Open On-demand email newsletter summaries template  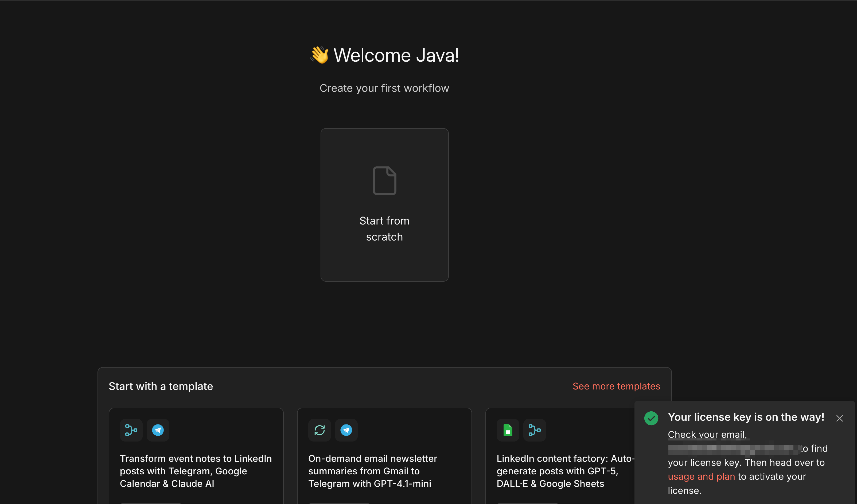click(x=372, y=471)
